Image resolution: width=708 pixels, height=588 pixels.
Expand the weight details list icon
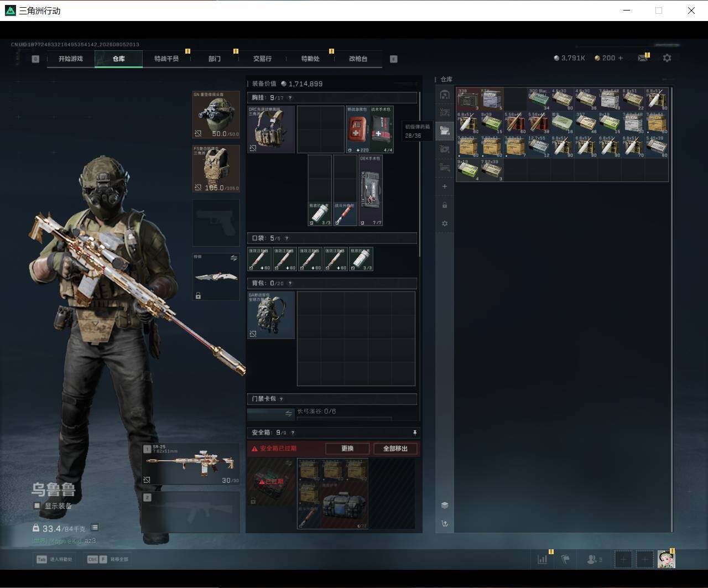95,528
